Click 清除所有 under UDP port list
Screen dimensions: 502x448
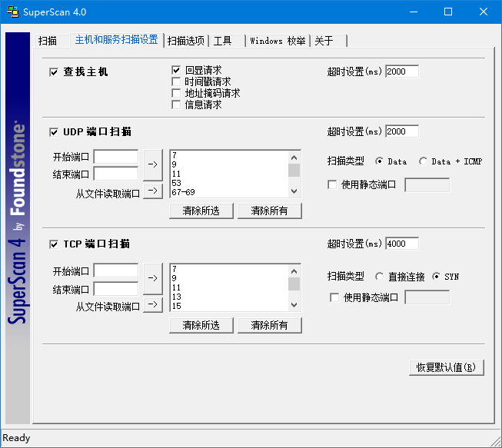point(270,211)
